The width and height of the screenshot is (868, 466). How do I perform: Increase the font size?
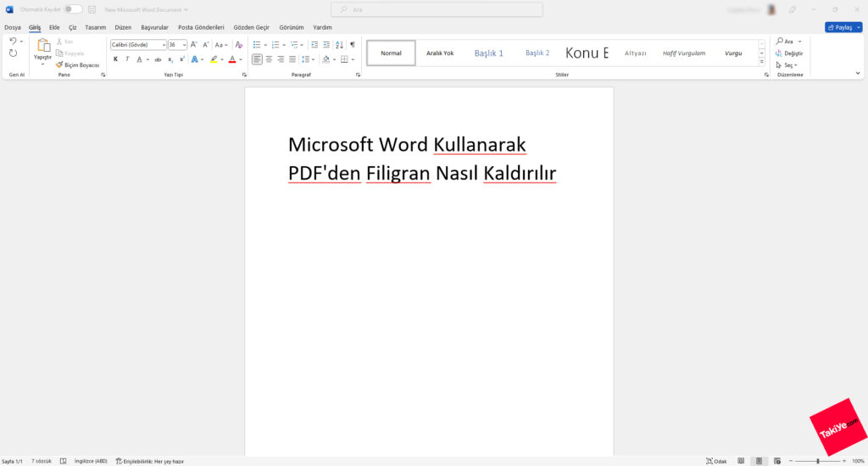tap(194, 45)
